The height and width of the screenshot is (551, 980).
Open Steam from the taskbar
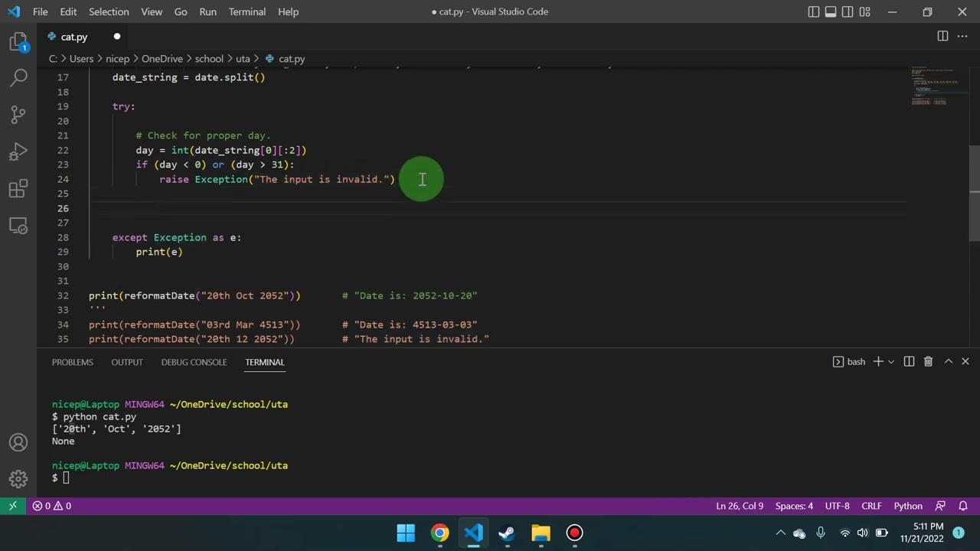coord(507,533)
